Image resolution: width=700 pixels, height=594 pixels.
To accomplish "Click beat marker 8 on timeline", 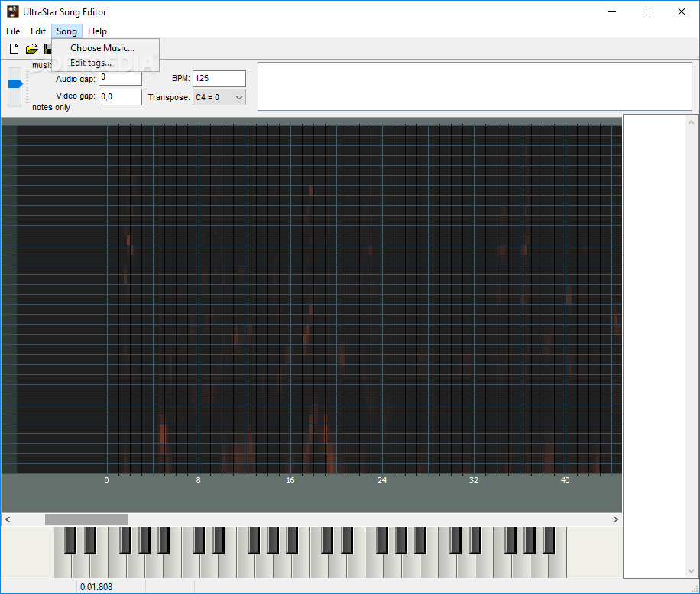I will coord(198,481).
